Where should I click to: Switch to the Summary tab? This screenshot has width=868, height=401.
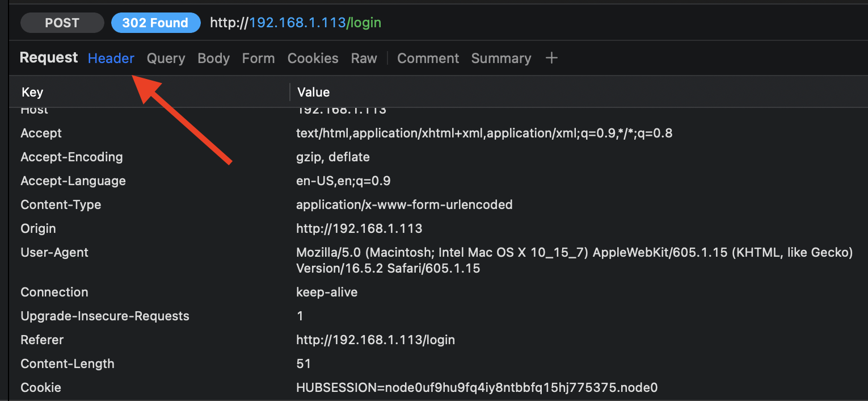tap(501, 57)
